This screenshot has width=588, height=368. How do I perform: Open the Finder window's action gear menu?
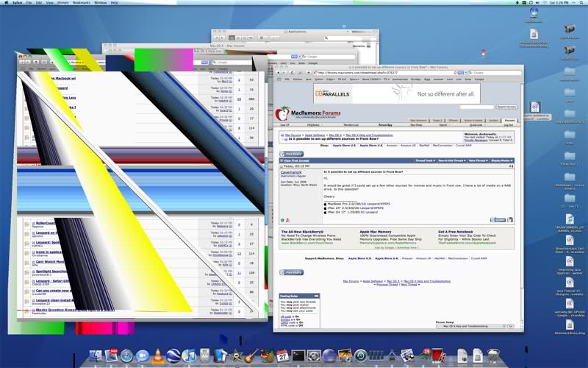(x=263, y=38)
